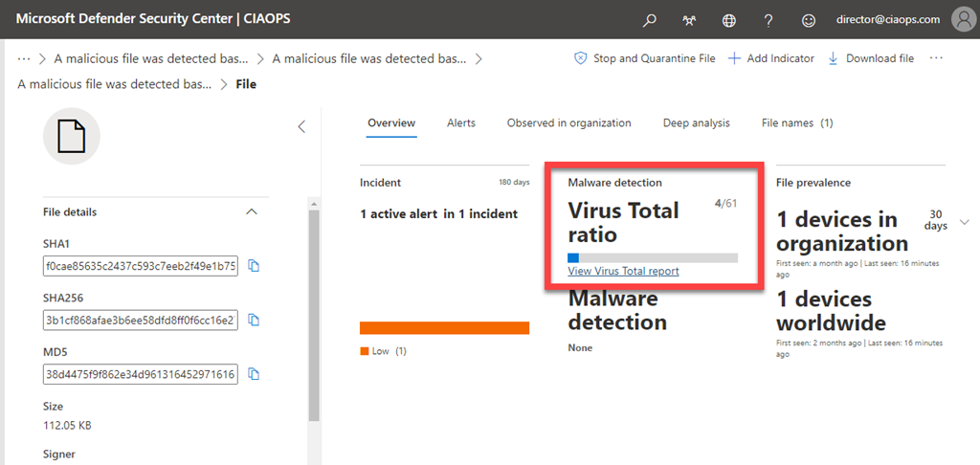Switch to the Alerts tab
The height and width of the screenshot is (465, 980).
coord(460,123)
